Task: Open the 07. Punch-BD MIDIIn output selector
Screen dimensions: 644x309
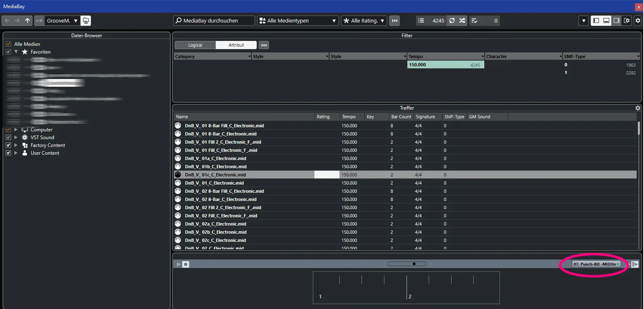Action: click(596, 264)
